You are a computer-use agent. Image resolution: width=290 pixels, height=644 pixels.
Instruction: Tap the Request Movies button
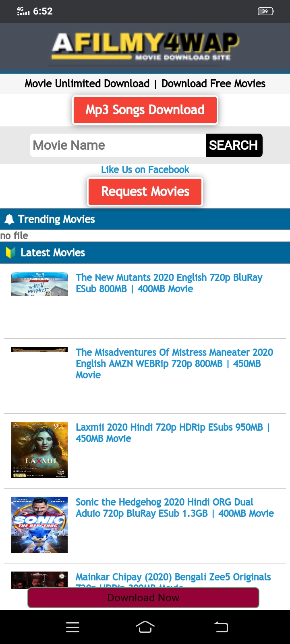(x=145, y=192)
